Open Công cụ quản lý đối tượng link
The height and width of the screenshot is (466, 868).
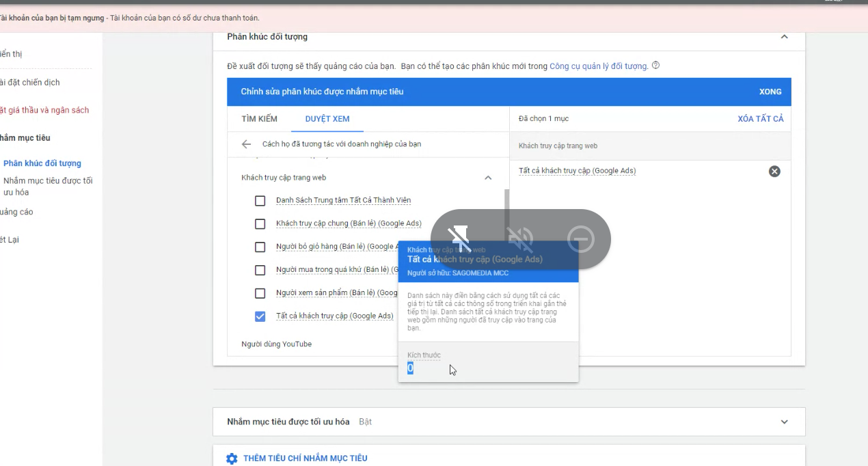coord(599,66)
